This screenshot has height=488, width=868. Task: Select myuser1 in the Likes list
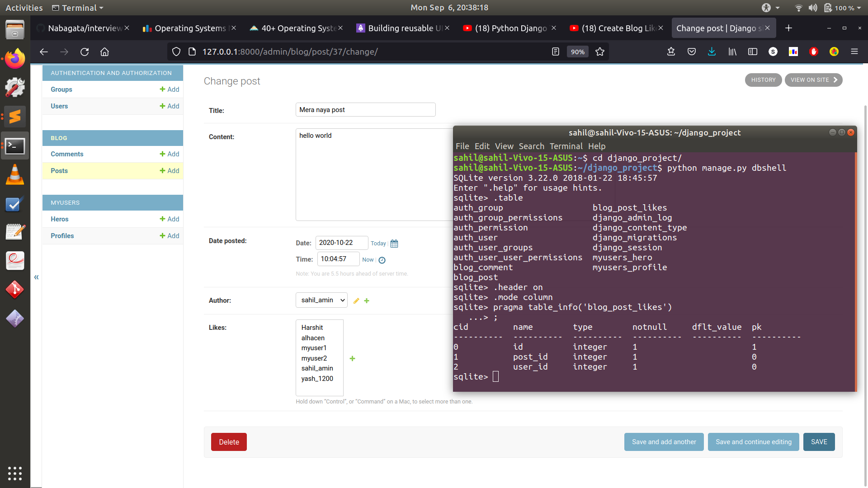[314, 347]
